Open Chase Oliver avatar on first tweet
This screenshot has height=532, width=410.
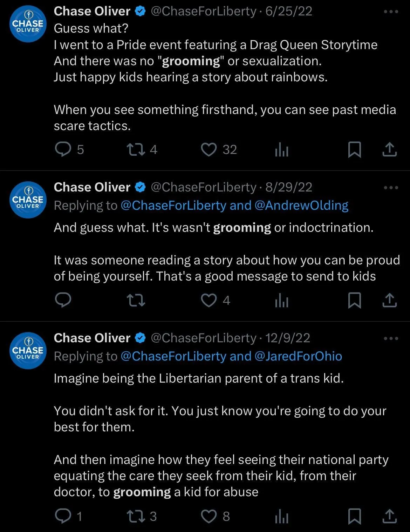click(x=28, y=24)
